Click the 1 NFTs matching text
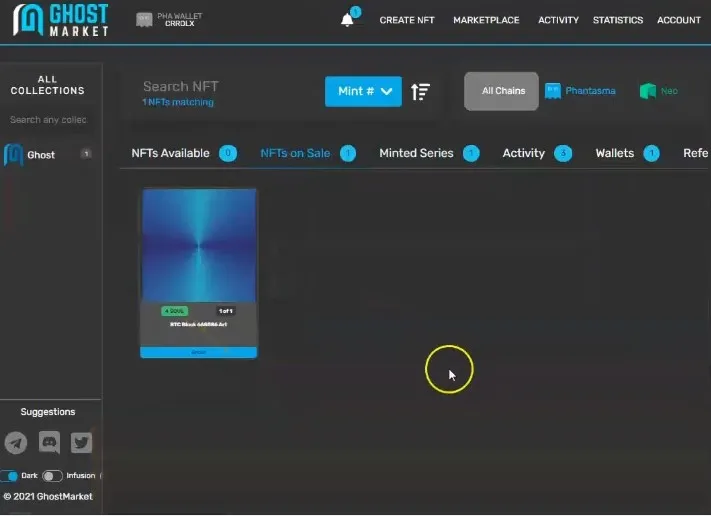This screenshot has height=516, width=711. (178, 102)
